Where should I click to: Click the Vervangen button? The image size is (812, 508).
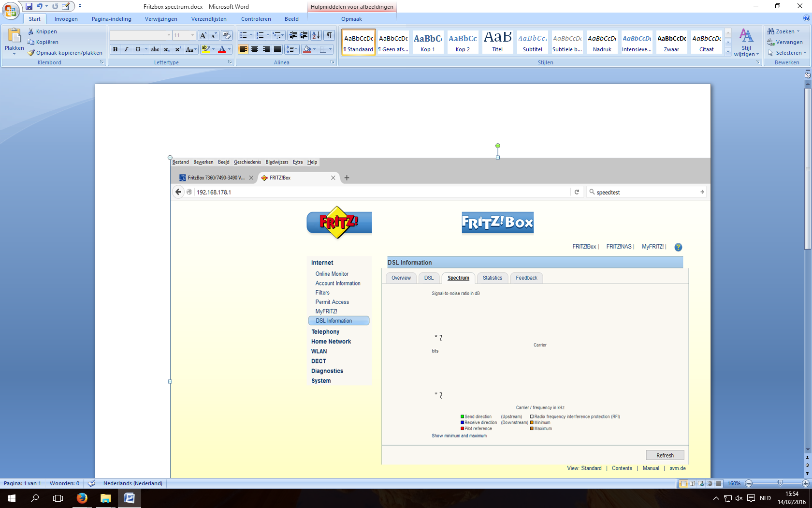[x=785, y=42]
